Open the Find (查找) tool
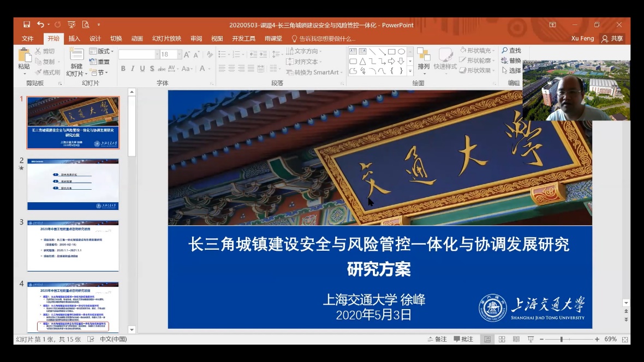The image size is (644, 362). click(x=512, y=50)
